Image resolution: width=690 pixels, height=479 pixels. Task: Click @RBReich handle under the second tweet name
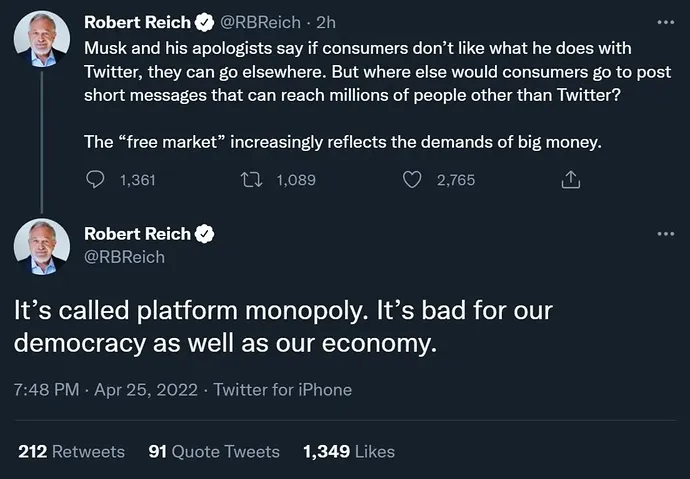(125, 257)
